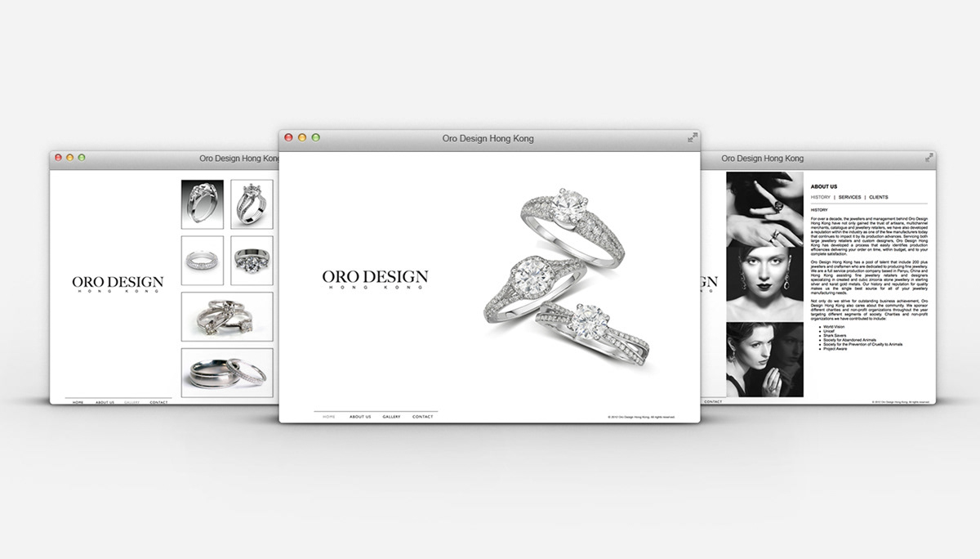Open gallery thumbnail of dark band solitaire ring
The height and width of the screenshot is (559, 980).
252,261
